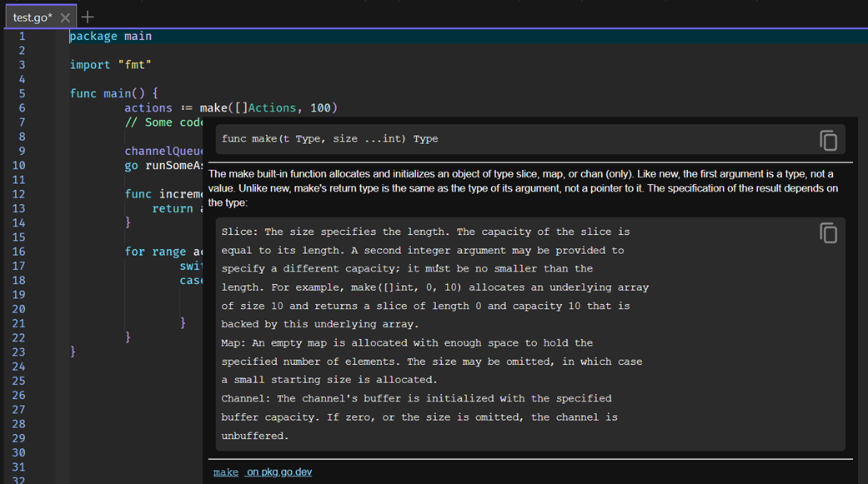The width and height of the screenshot is (868, 484).
Task: Click line number 28 in gutter
Action: 19,424
